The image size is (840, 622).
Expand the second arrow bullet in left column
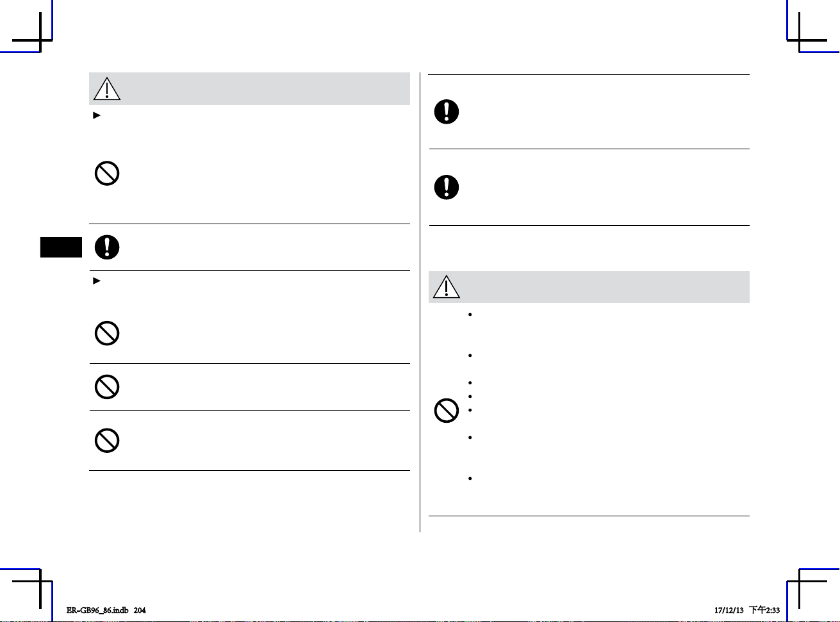(97, 281)
